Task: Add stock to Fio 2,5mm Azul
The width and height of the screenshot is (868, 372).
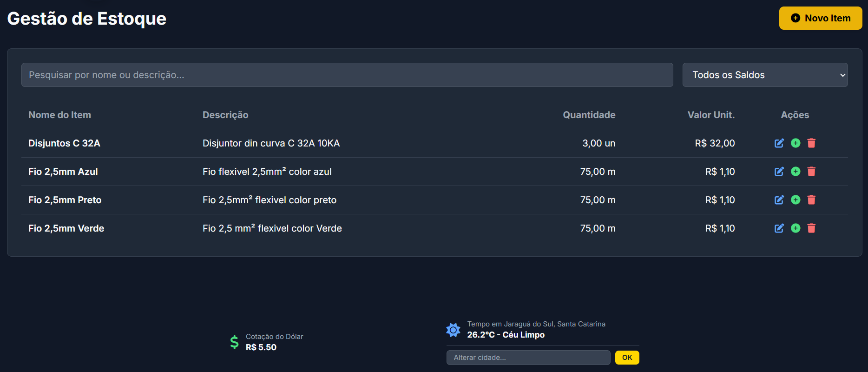Action: (796, 172)
